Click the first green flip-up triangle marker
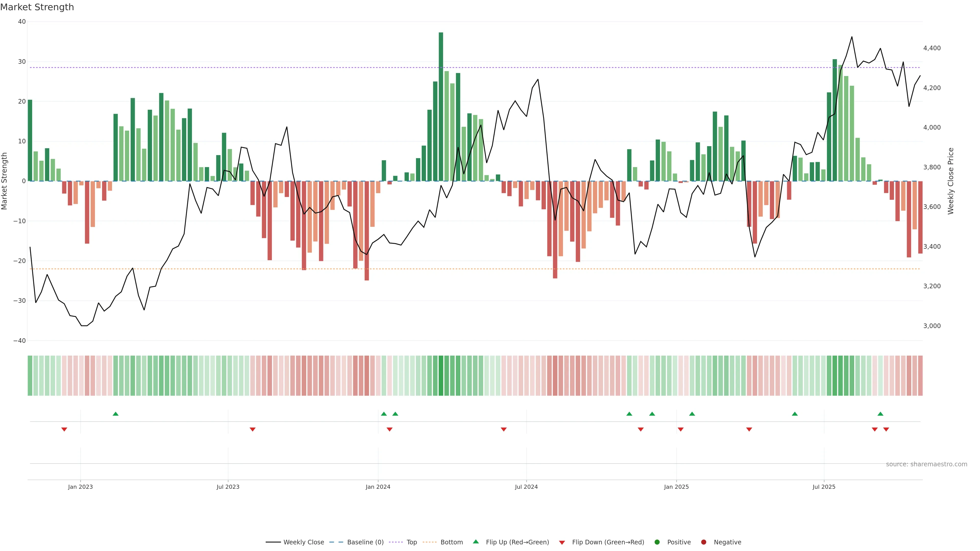980x551 pixels. (x=116, y=414)
